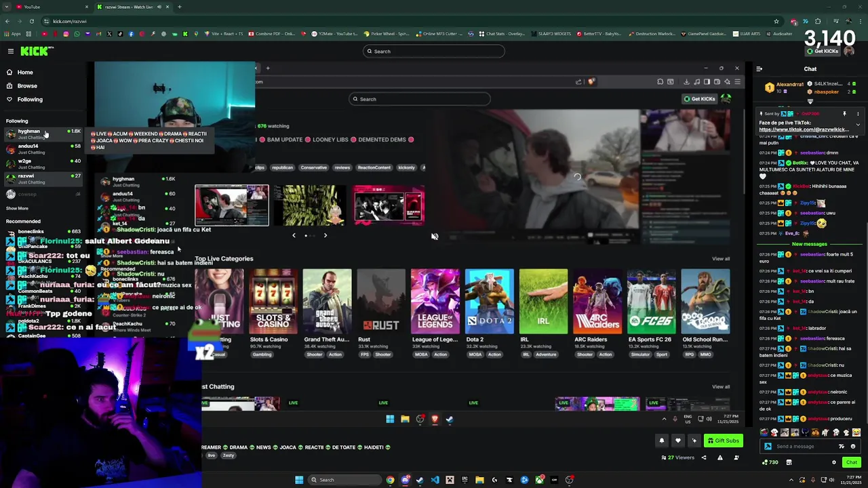Open the Picker Wheel bookmark
The image size is (868, 488).
click(x=387, y=33)
